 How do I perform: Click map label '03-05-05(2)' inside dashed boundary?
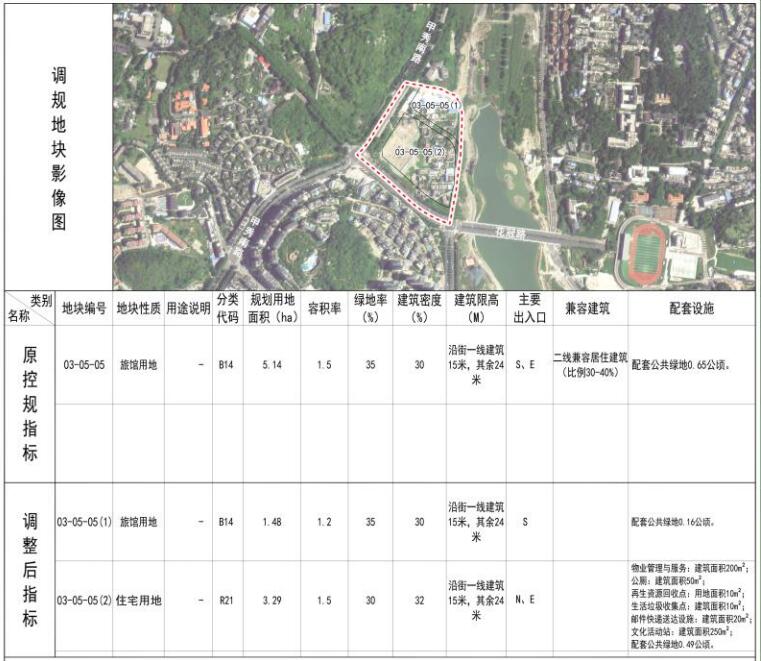click(420, 152)
